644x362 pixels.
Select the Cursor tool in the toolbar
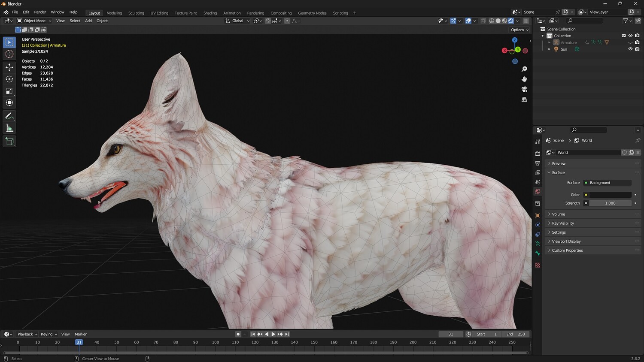(9, 54)
